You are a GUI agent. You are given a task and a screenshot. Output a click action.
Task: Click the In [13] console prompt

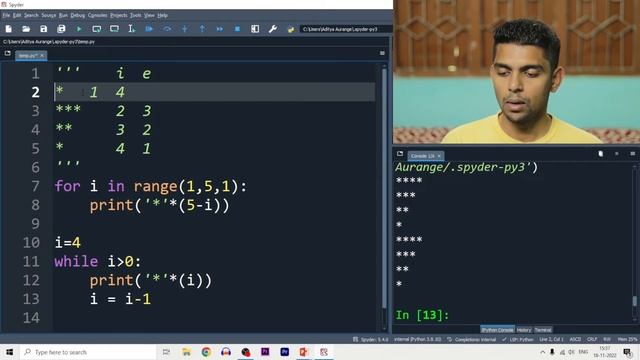[x=422, y=315]
